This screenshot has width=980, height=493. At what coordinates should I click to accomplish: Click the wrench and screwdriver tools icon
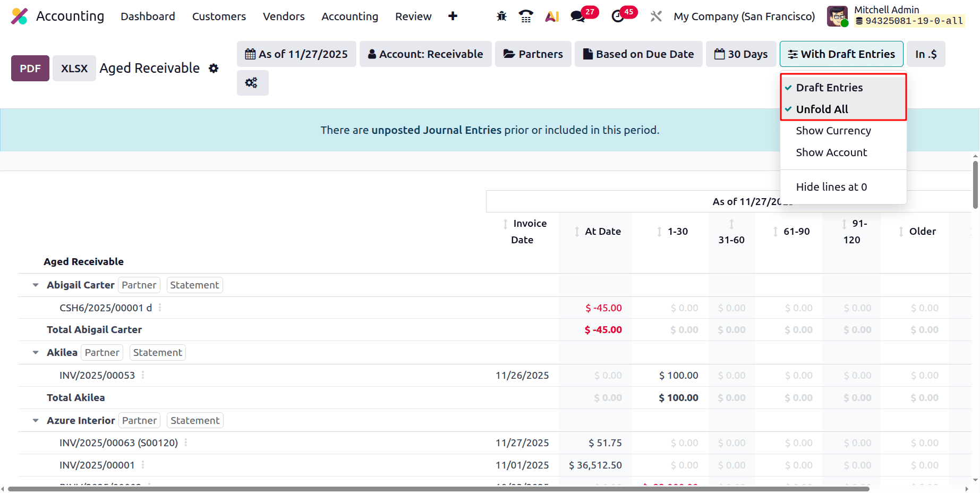tap(656, 16)
